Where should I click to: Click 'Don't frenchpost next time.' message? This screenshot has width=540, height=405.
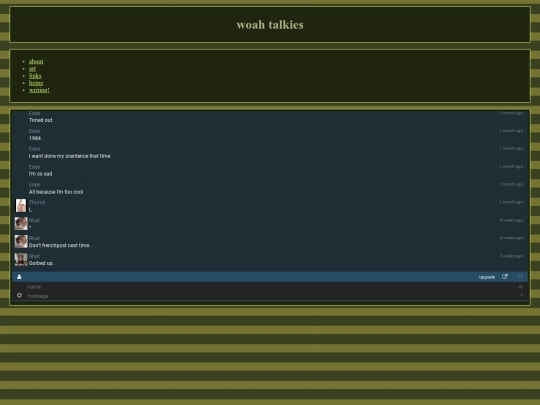click(59, 245)
